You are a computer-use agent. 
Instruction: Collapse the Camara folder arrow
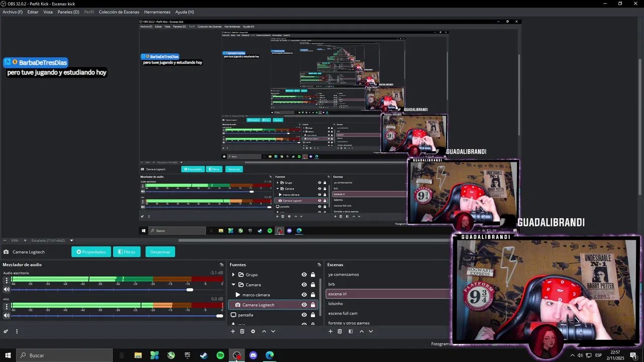pos(233,285)
